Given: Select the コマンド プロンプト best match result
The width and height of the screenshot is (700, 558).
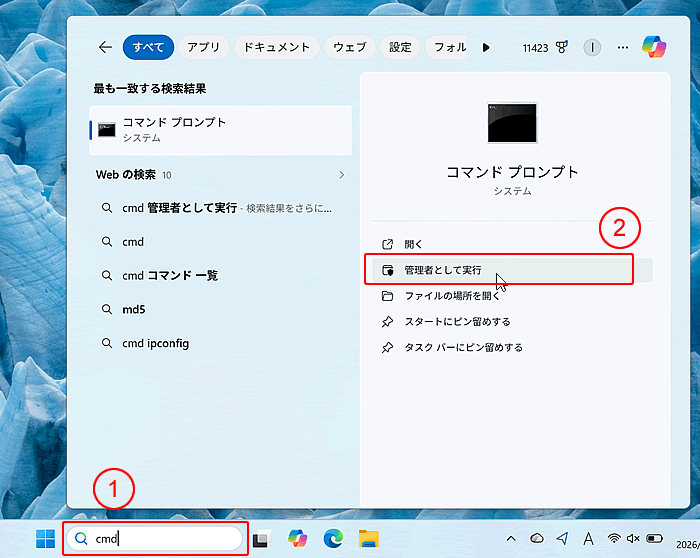Looking at the screenshot, I should pyautogui.click(x=220, y=129).
